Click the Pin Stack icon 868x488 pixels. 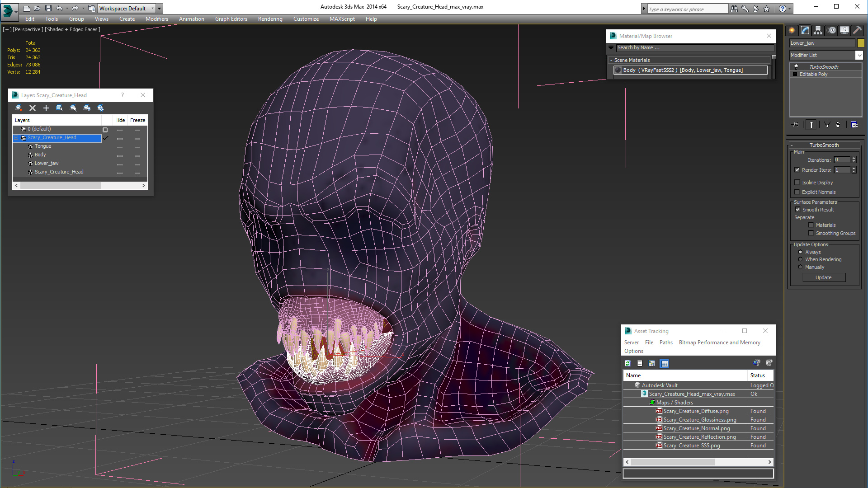pos(796,125)
